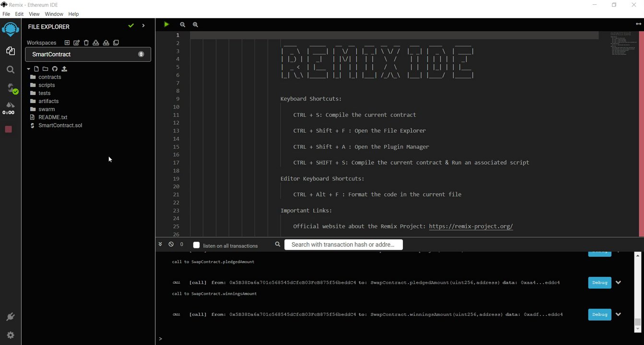The image size is (644, 345).
Task: Open the SmartContract workspace dropdown
Action: pos(88,54)
